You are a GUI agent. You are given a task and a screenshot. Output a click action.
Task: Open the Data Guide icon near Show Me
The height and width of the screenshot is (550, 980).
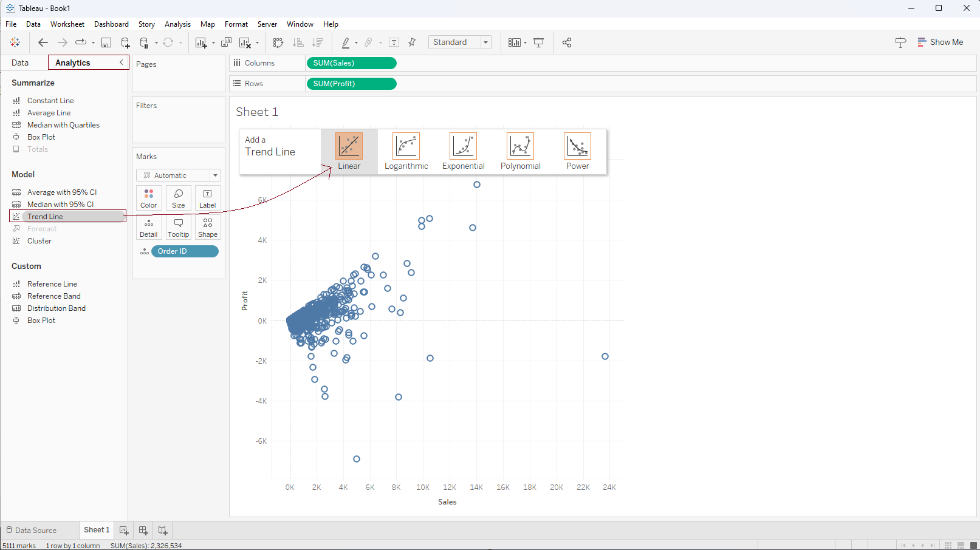pos(900,42)
